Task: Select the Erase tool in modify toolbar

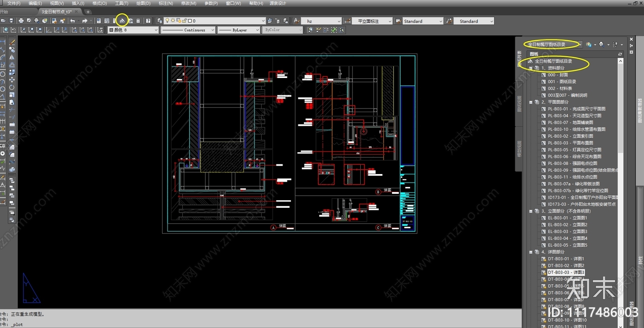Action: click(x=12, y=42)
